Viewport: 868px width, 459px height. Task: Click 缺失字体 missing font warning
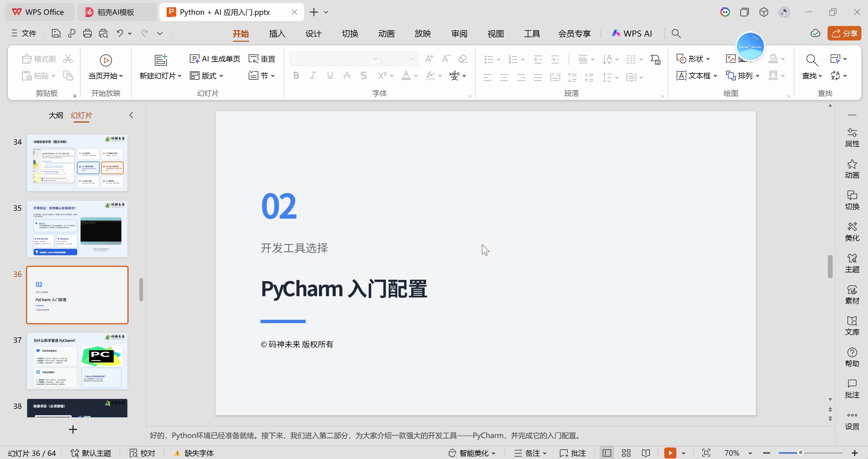point(194,453)
